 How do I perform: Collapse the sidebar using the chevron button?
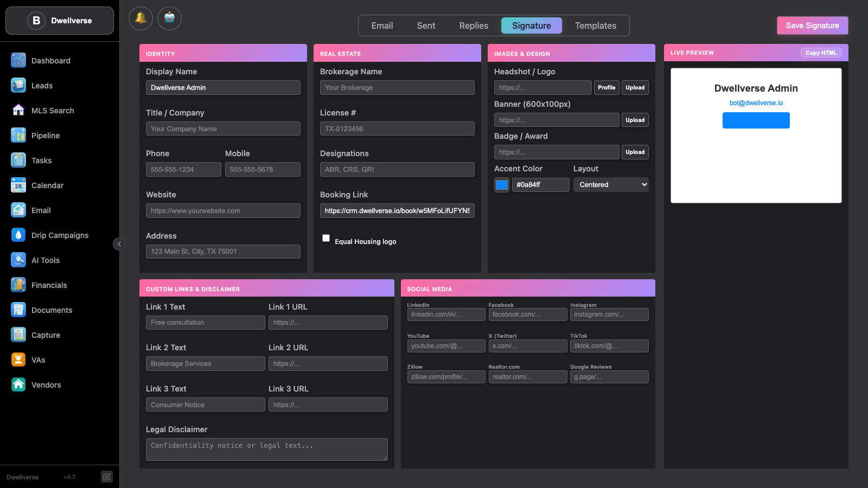[119, 244]
